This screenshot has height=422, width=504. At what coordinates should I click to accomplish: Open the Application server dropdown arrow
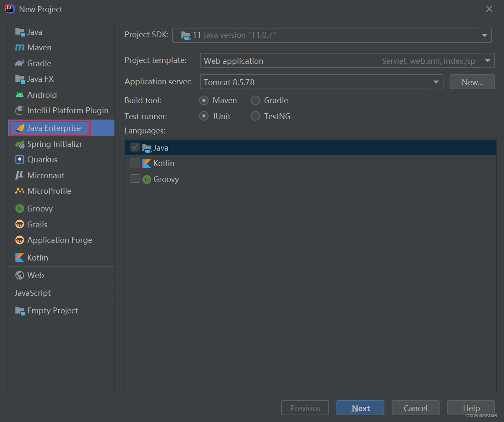pyautogui.click(x=436, y=82)
